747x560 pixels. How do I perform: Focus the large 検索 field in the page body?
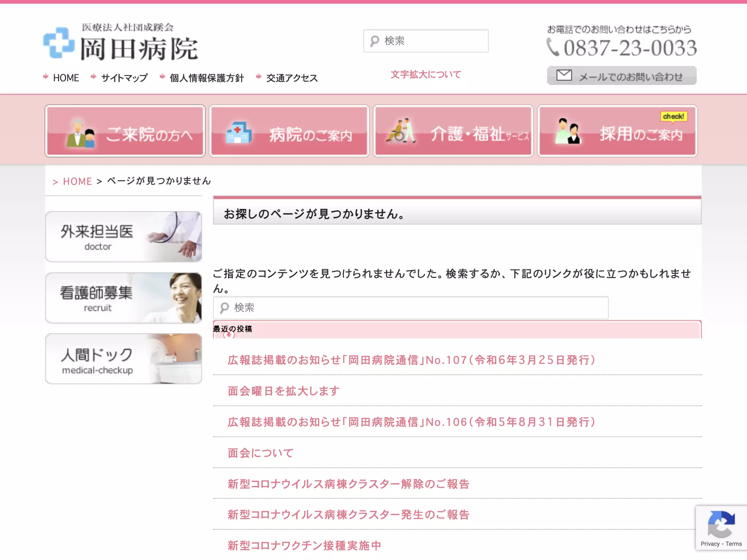[x=411, y=308]
